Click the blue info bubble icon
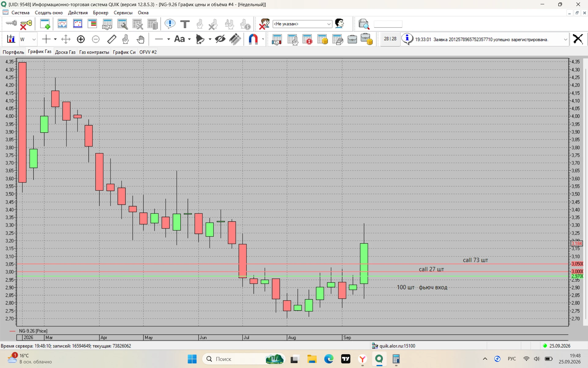Screen dimensions: 588x368 pyautogui.click(x=407, y=39)
